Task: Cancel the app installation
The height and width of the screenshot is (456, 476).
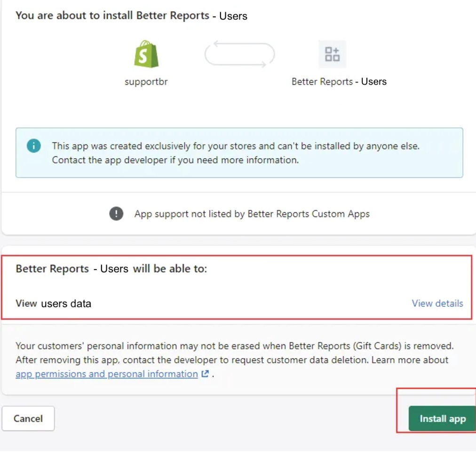Action: [28, 418]
